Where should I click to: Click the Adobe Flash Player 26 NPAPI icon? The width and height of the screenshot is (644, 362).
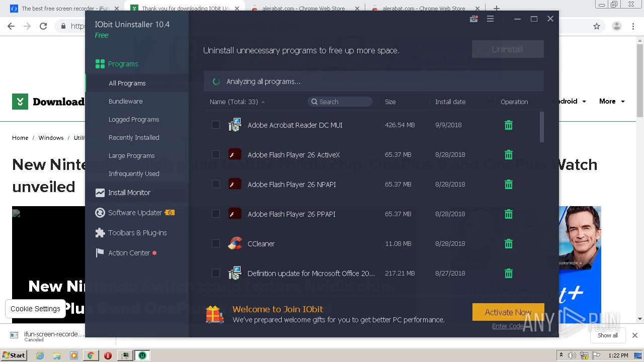click(235, 185)
